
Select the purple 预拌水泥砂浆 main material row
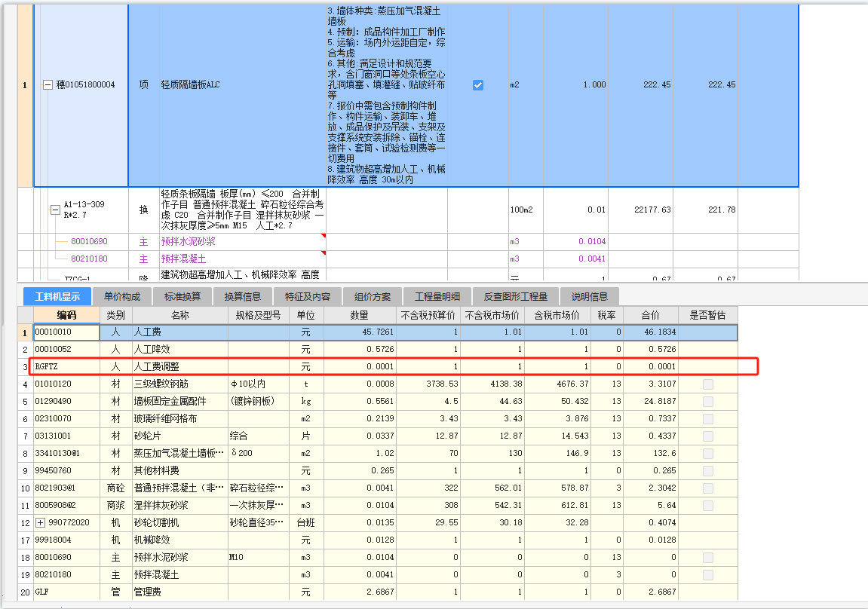point(243,242)
